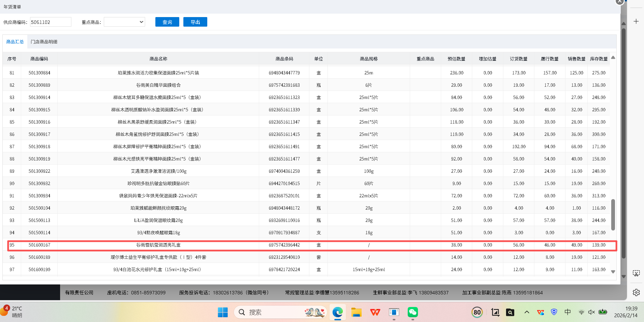Viewport: 644px width, 322px height.
Task: Click the 查询 button
Action: (x=167, y=22)
